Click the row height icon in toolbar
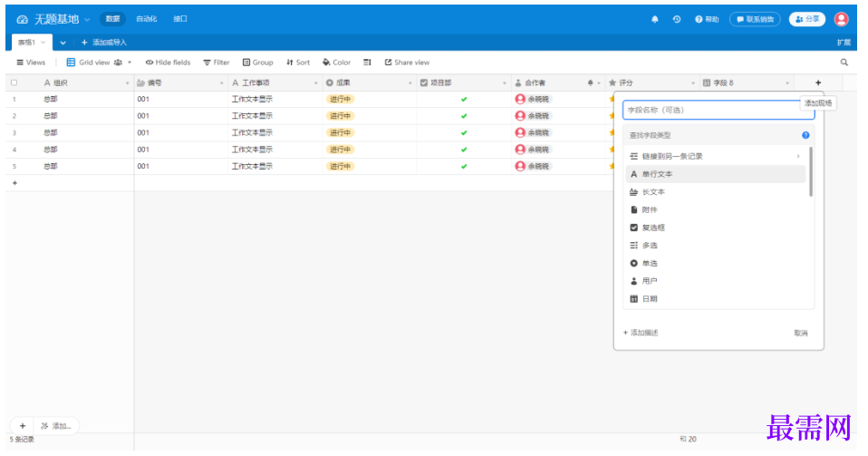The image size is (868, 456). tap(367, 63)
